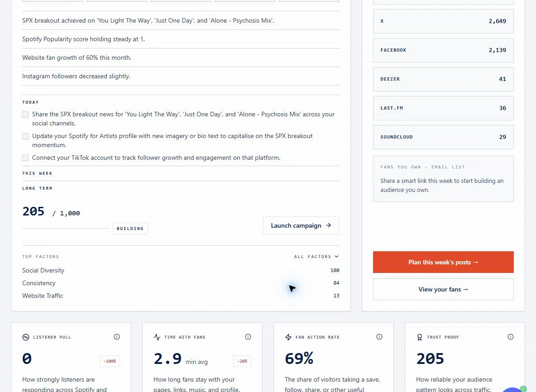Click the Trust Proof info icon
Viewport: 536px width, 392px height.
coord(510,337)
